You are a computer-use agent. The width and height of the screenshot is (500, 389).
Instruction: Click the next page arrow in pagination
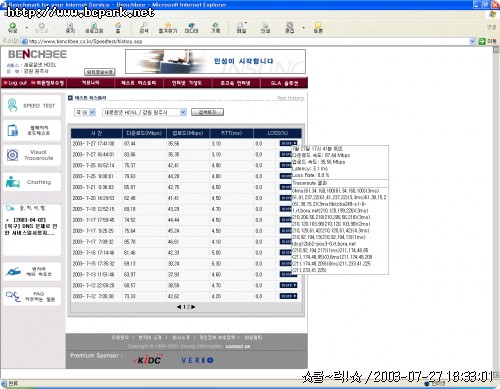193,307
